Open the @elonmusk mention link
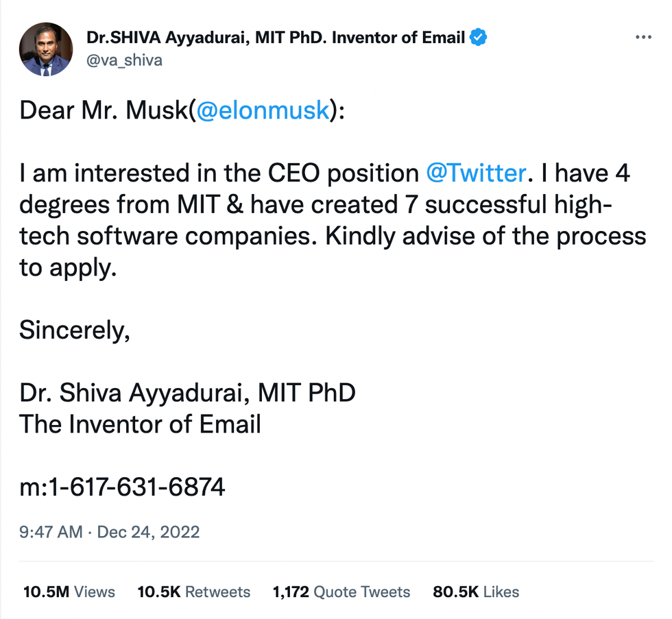 (x=263, y=110)
